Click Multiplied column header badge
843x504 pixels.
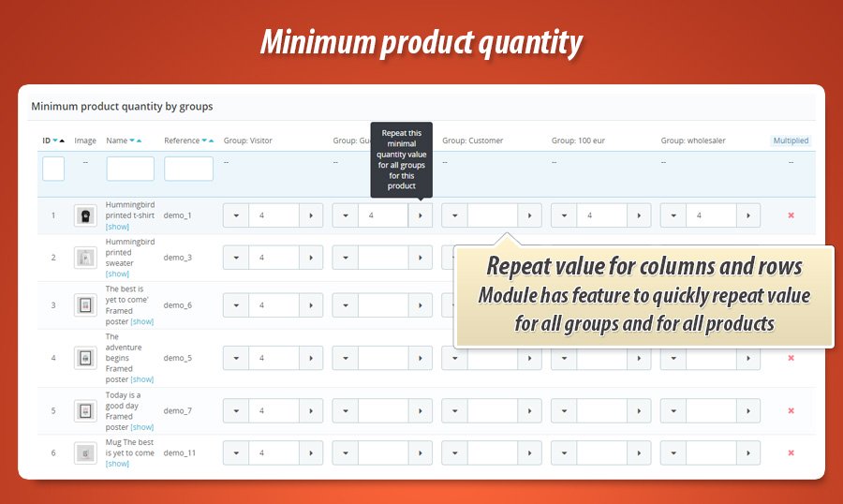point(790,141)
